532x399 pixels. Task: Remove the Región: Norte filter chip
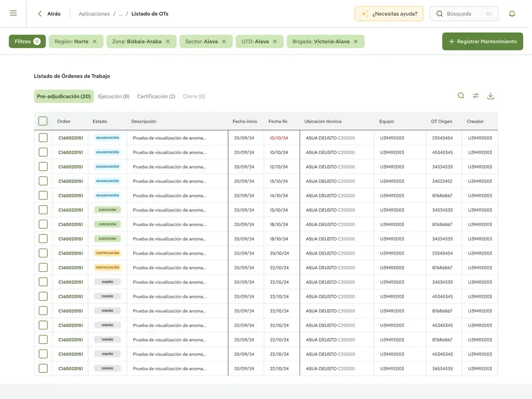pos(95,42)
